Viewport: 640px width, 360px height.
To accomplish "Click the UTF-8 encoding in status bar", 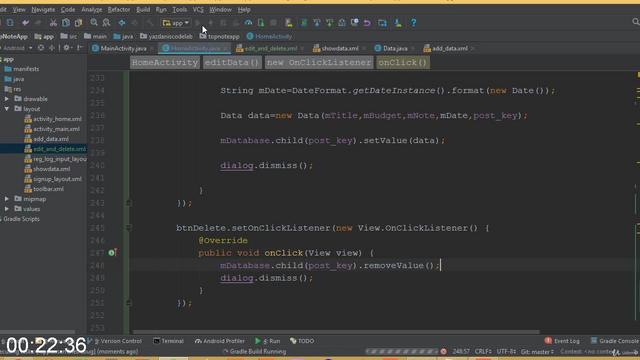I will click(x=505, y=351).
